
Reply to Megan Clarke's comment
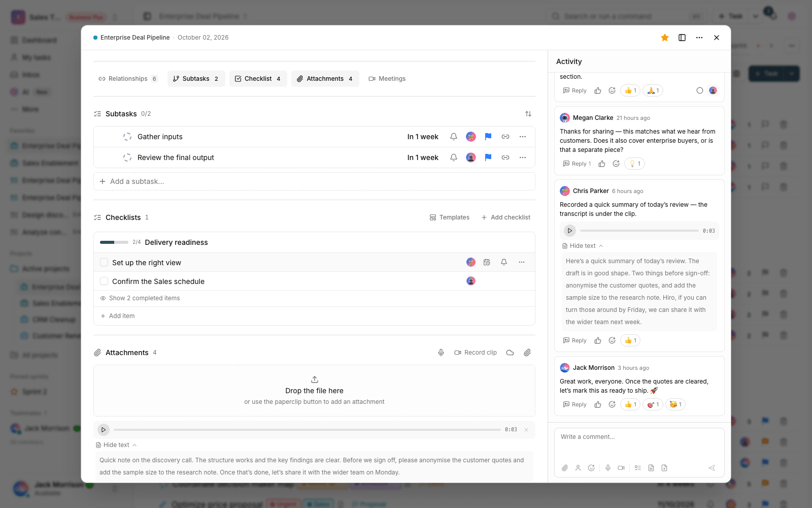point(577,164)
